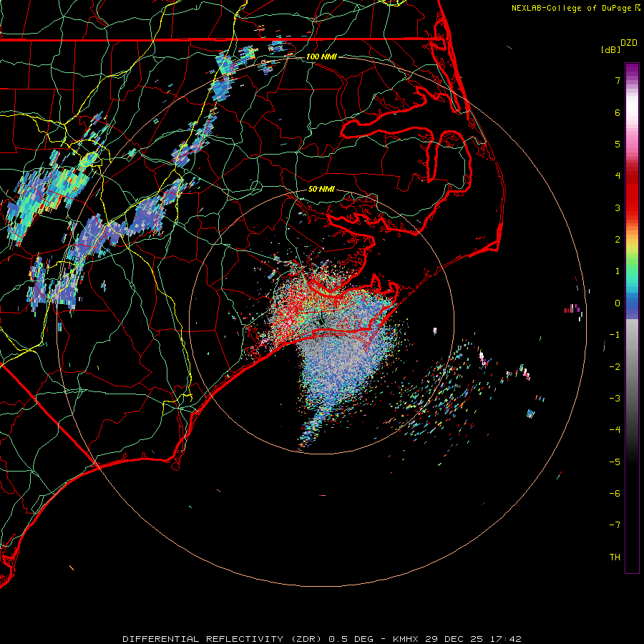Click the -7 value on color scale

coord(615,525)
